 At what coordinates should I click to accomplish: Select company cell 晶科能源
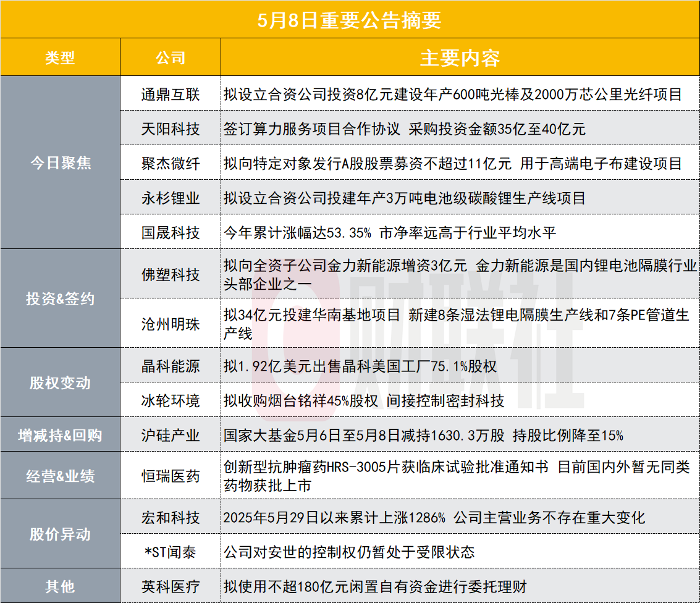coord(171,366)
